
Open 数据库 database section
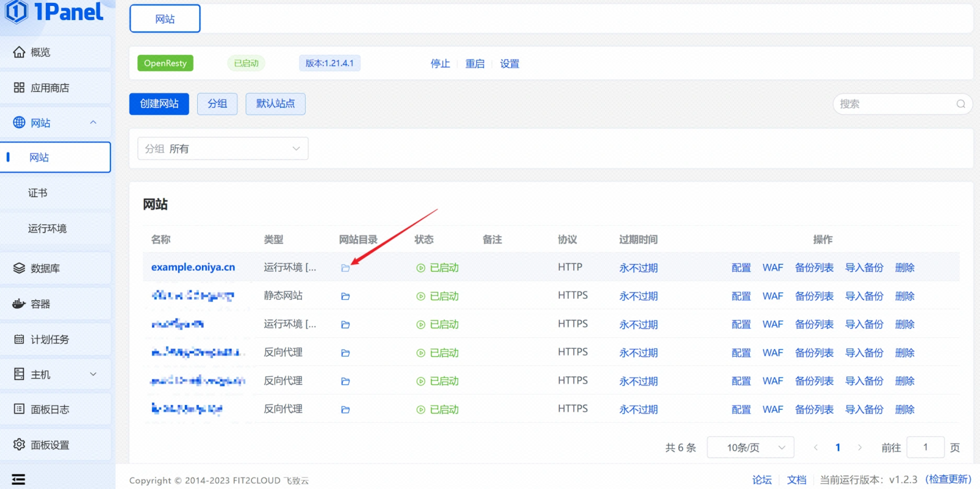tap(45, 268)
